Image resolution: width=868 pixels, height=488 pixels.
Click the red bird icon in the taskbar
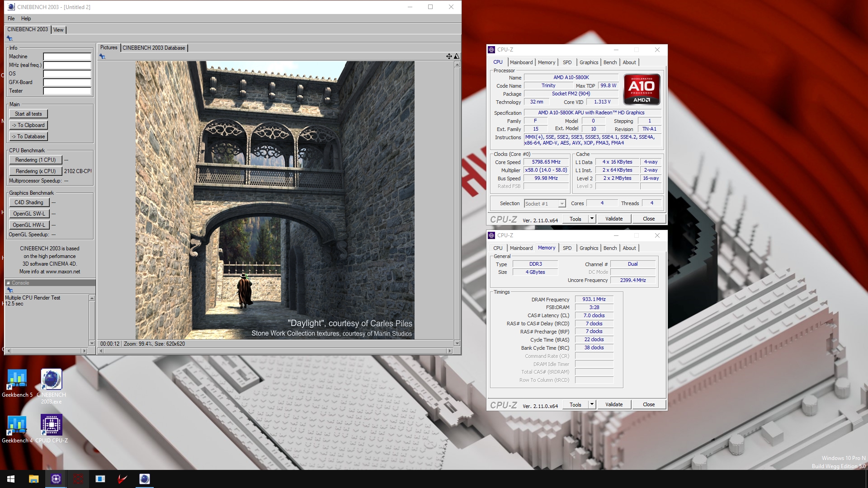coord(123,479)
